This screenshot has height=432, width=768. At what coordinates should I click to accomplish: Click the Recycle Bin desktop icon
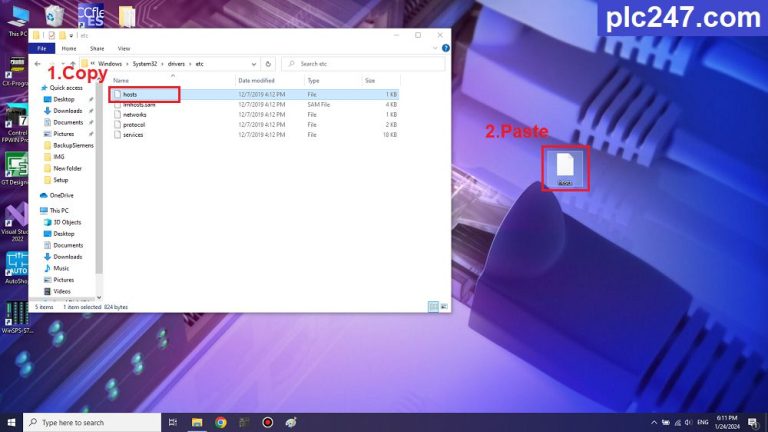(x=55, y=15)
